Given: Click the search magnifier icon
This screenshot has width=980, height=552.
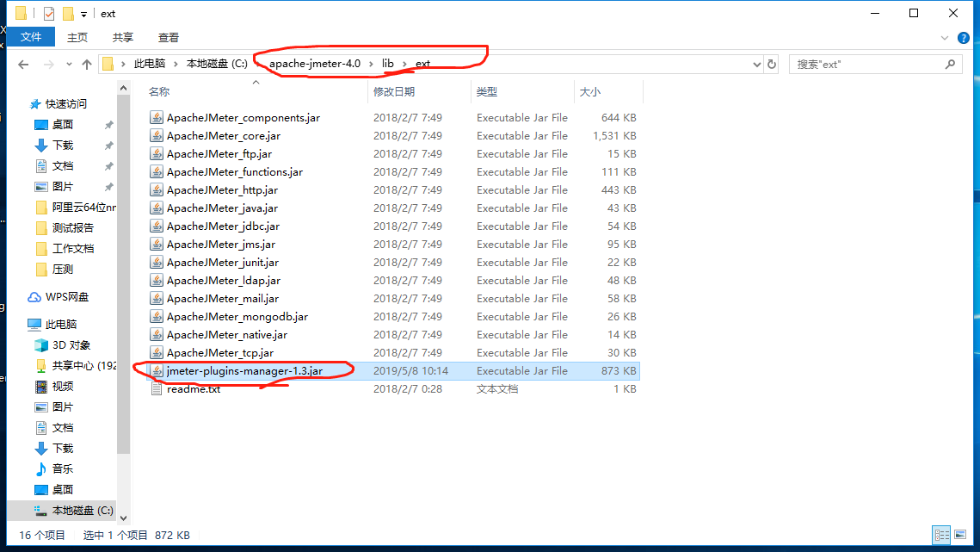Looking at the screenshot, I should coord(950,64).
